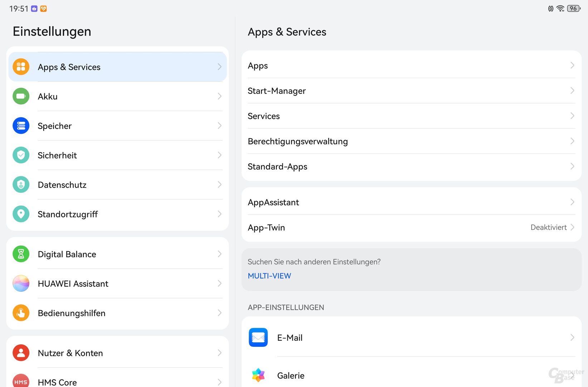The height and width of the screenshot is (387, 588).
Task: Open the Start-Manager option
Action: pyautogui.click(x=412, y=91)
